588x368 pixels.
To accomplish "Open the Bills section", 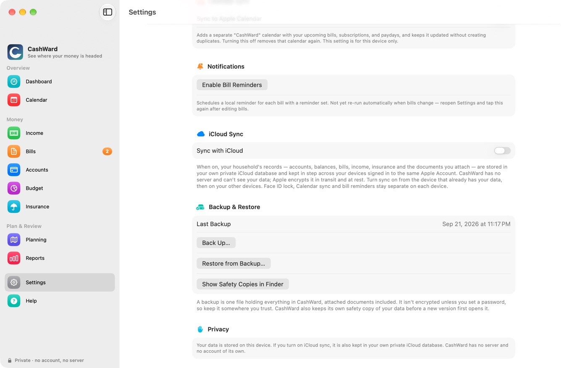I will pos(60,151).
